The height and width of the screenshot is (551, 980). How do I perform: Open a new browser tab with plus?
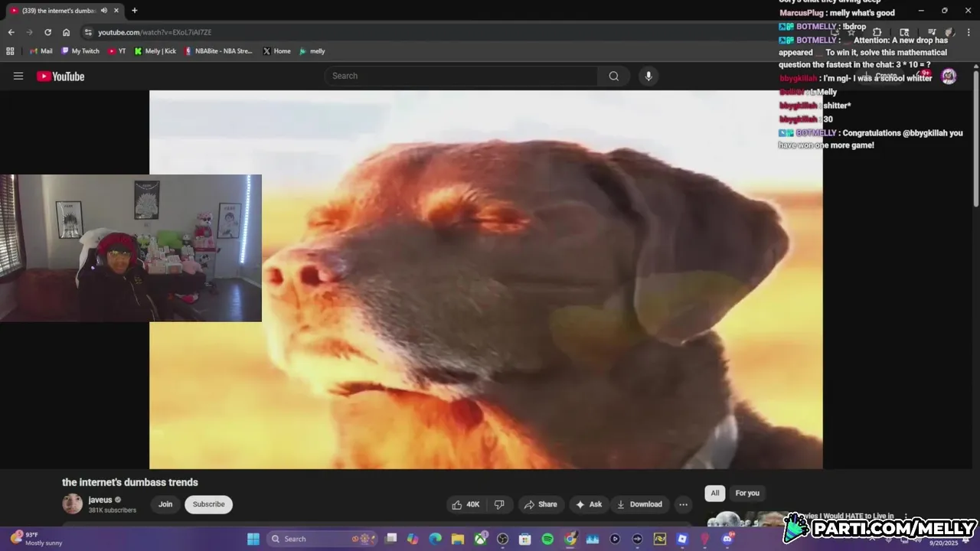pyautogui.click(x=135, y=11)
